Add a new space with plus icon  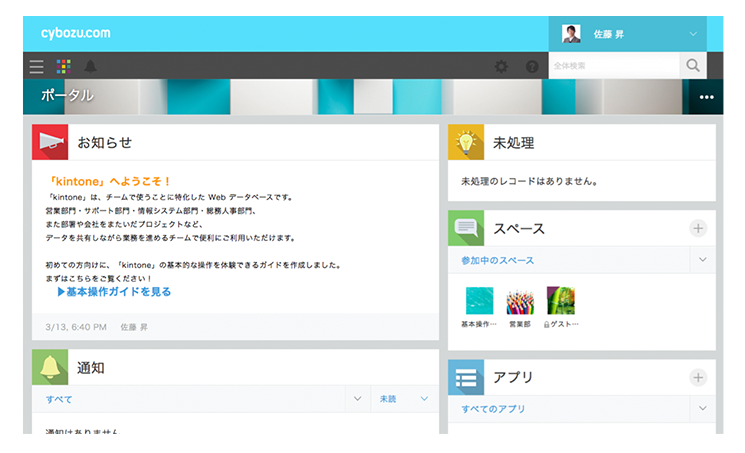point(698,229)
